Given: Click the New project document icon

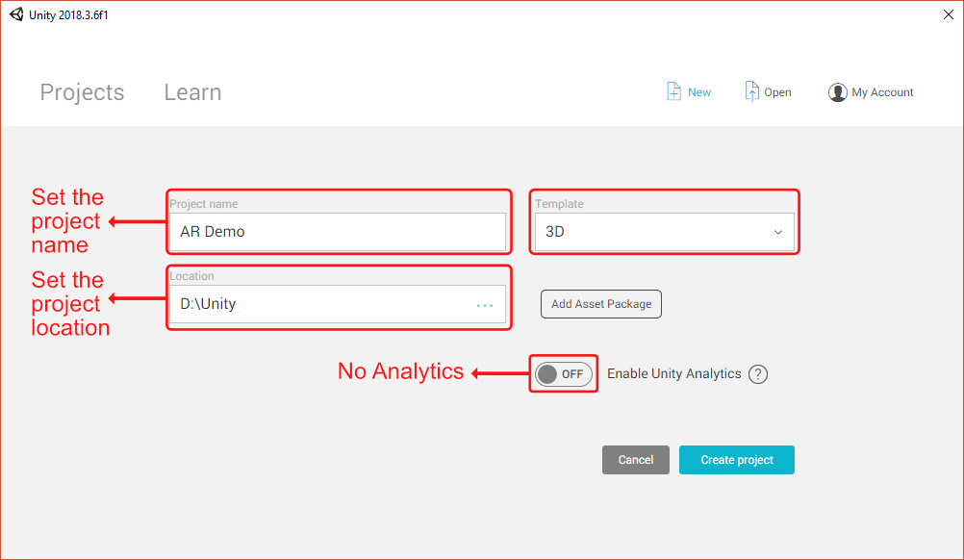Looking at the screenshot, I should click(673, 91).
